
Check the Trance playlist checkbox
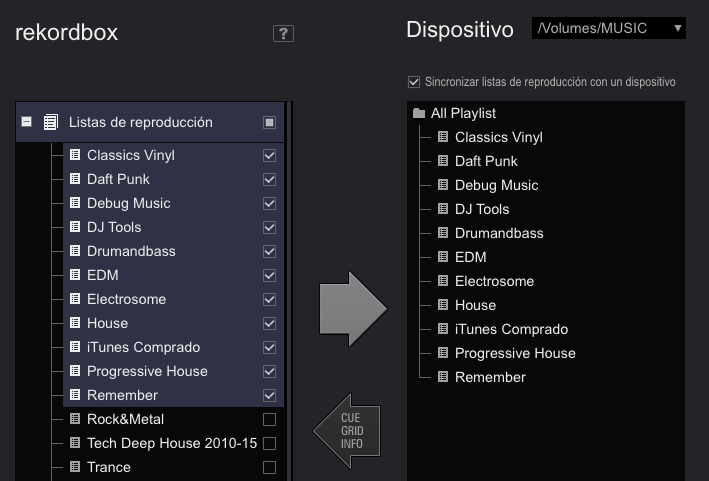click(x=269, y=467)
